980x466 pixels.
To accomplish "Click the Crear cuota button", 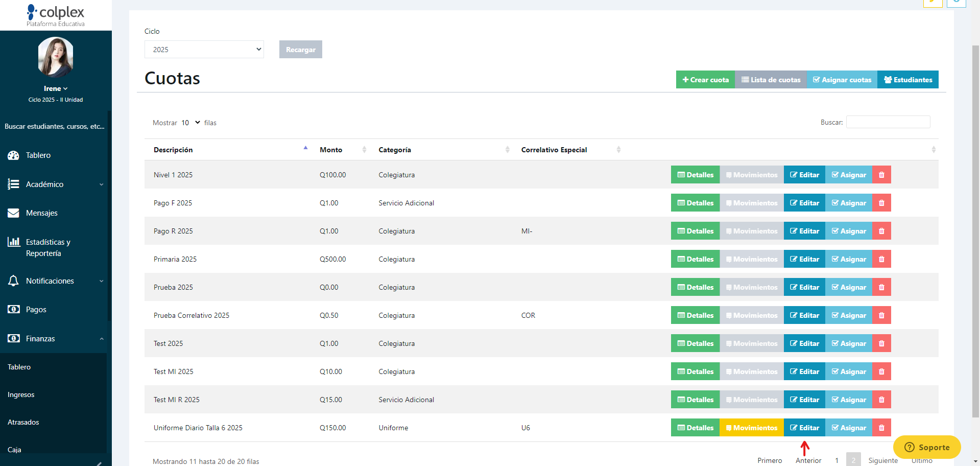I will pos(705,80).
